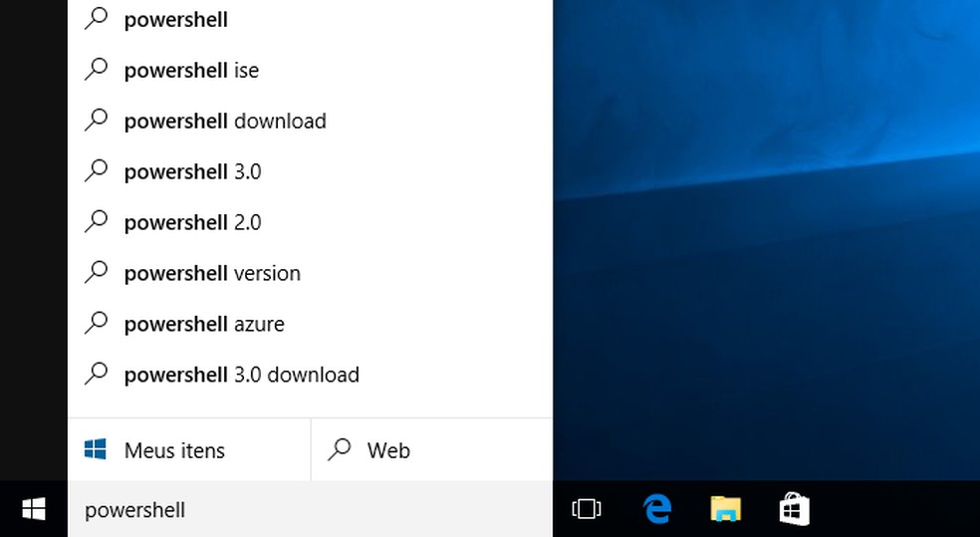
Task: Select the "powershell 2.0" suggestion
Action: pyautogui.click(x=310, y=222)
